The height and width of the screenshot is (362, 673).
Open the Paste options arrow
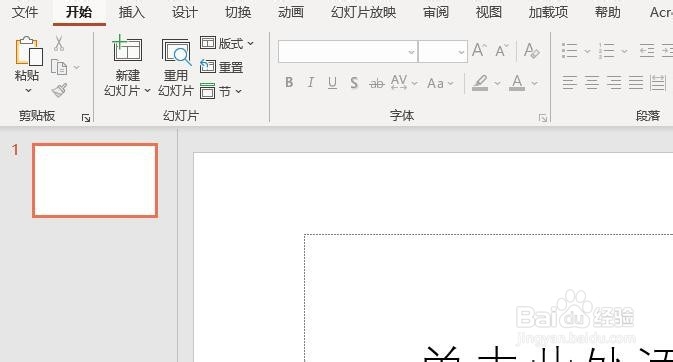click(x=28, y=91)
